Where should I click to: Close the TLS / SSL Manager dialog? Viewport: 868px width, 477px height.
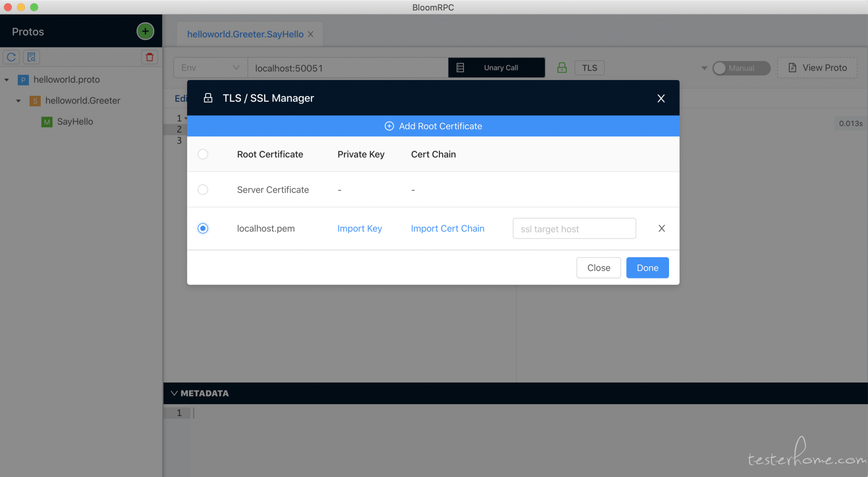[x=661, y=99]
